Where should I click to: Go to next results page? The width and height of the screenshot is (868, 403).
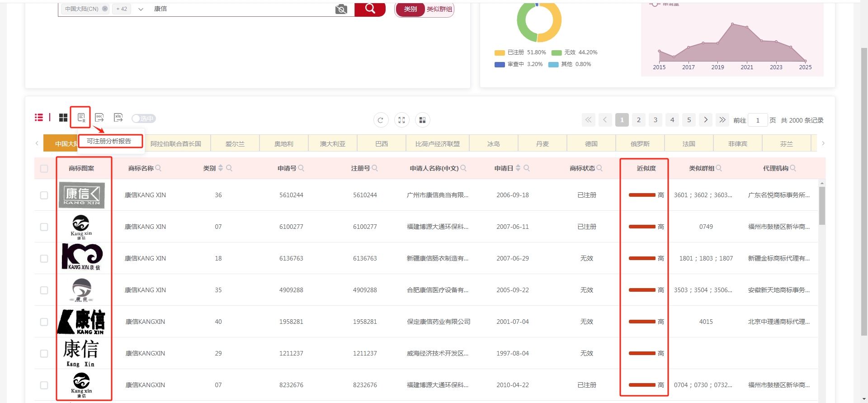click(706, 120)
